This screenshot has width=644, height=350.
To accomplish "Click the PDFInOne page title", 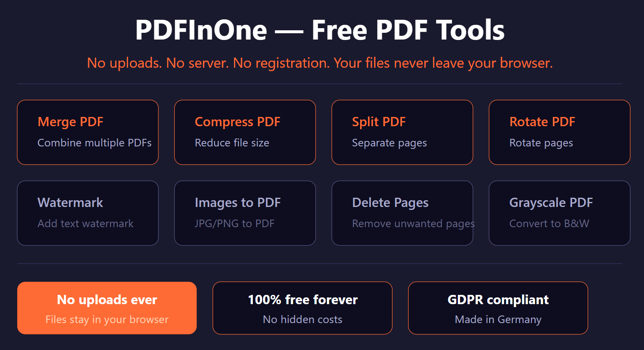I will [320, 29].
